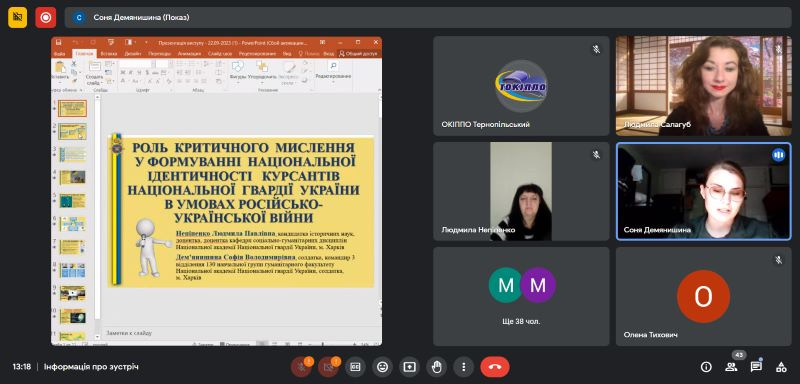Select Соня Демянишина's video tile
800x384 pixels.
pos(704,191)
